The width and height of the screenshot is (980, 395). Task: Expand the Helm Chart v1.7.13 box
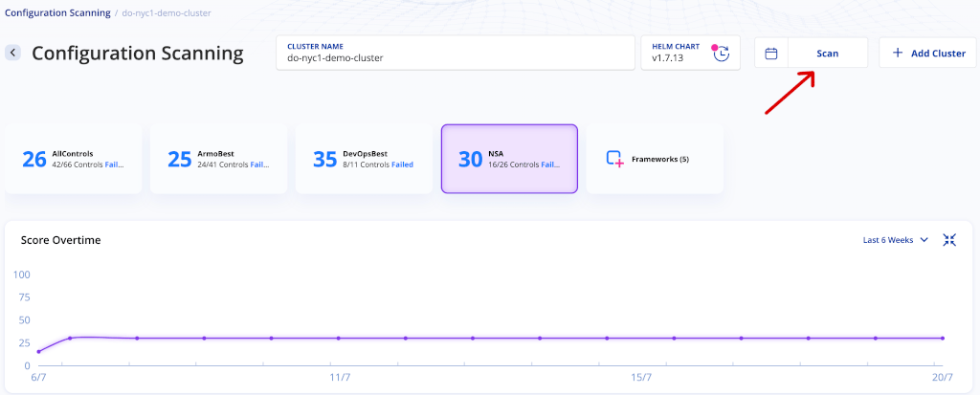click(690, 53)
